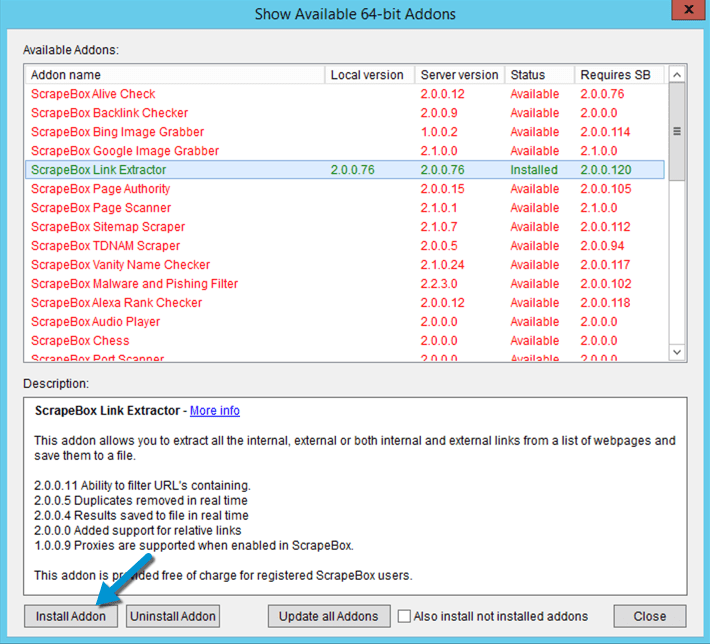Image resolution: width=710 pixels, height=644 pixels.
Task: Click local version 2.0.0.76 cell
Action: click(x=353, y=170)
